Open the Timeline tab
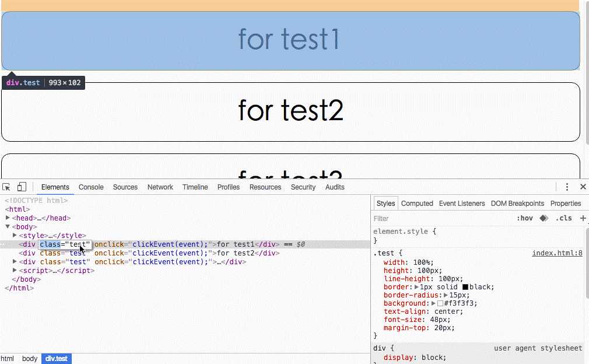The height and width of the screenshot is (364, 589). [x=195, y=187]
